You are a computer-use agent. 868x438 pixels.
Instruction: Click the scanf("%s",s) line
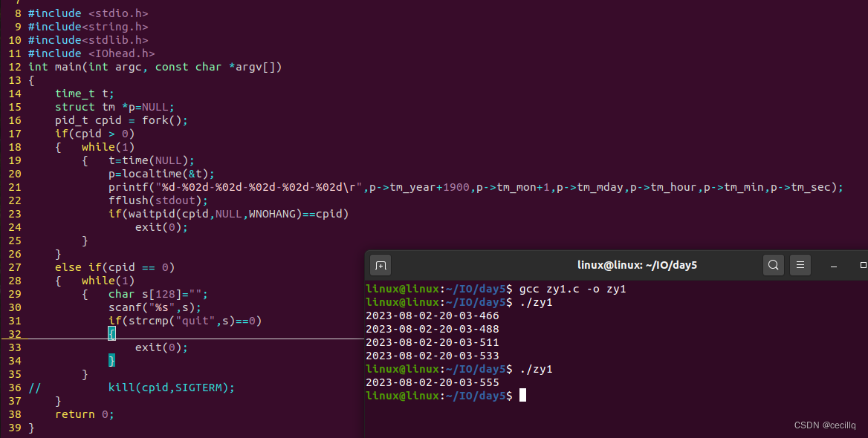tap(155, 307)
